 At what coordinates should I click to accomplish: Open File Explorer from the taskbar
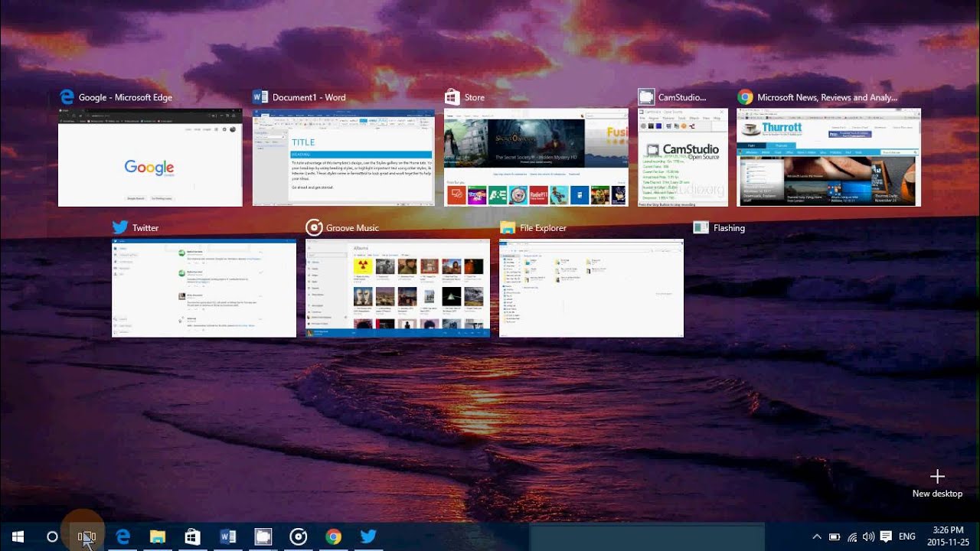[x=158, y=536]
